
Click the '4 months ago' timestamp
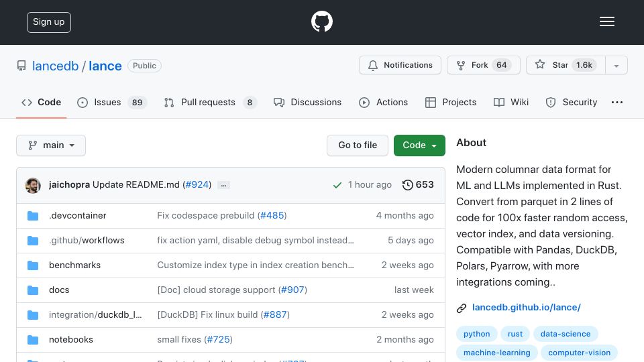click(405, 215)
